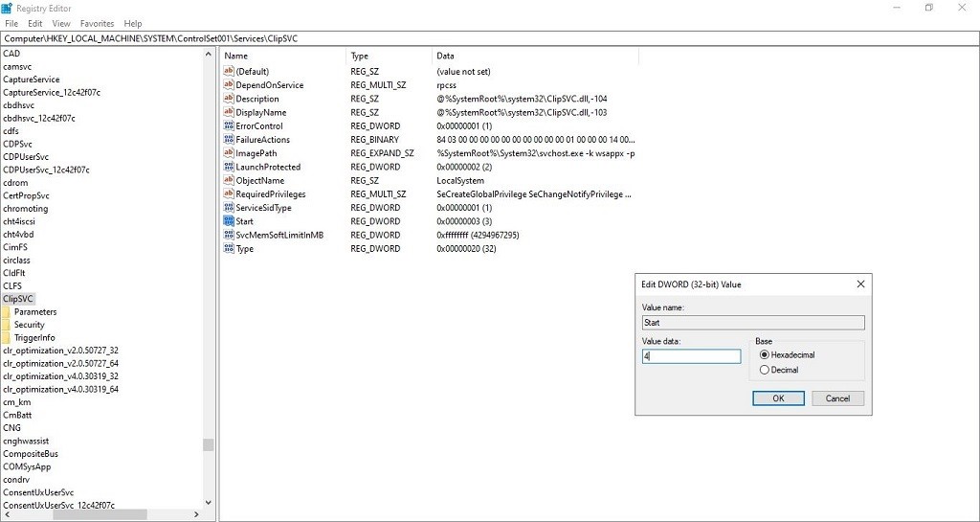
Task: Click the Description string value icon
Action: tap(228, 99)
